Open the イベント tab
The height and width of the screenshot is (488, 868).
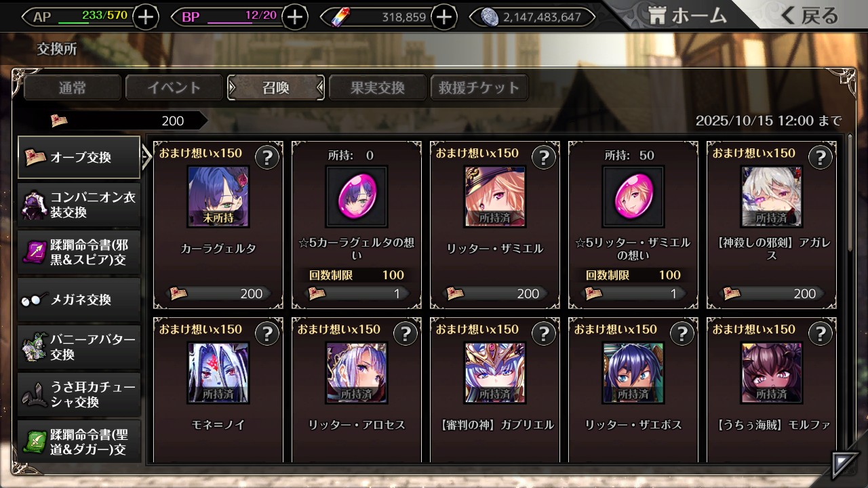tap(174, 87)
